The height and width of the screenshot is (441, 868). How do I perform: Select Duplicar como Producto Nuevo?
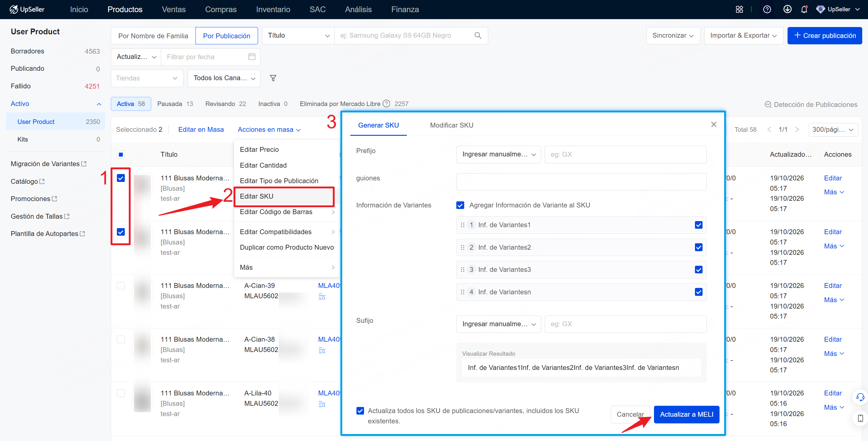pos(286,247)
